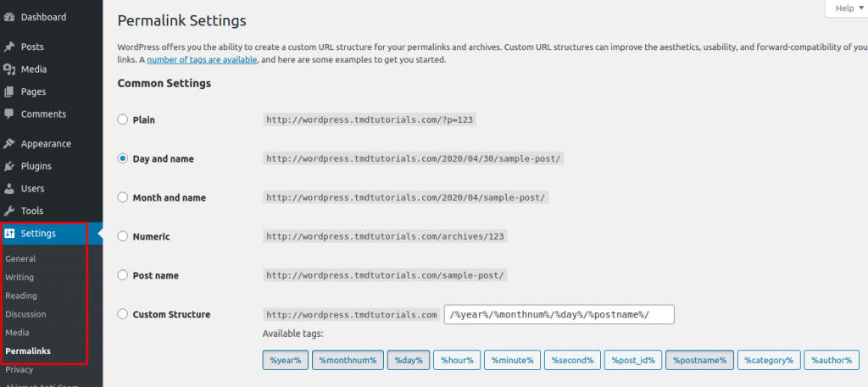Click the Comments speech bubble icon
The height and width of the screenshot is (387, 868).
point(9,114)
